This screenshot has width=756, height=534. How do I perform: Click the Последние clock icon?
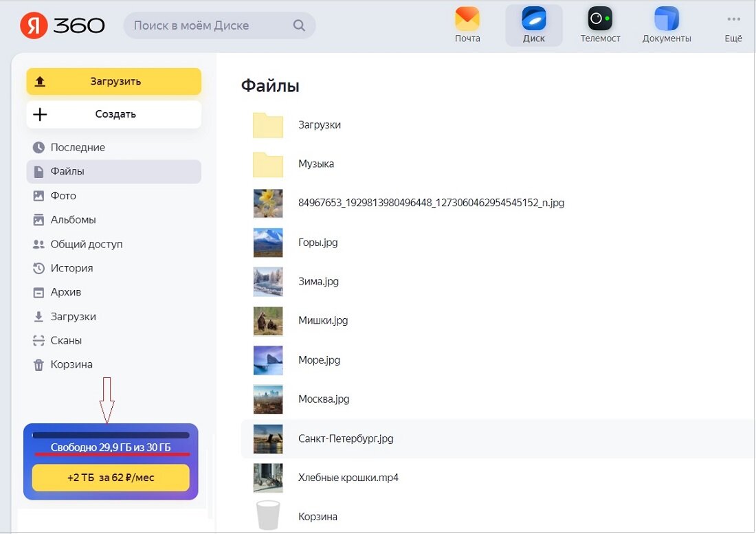click(38, 148)
